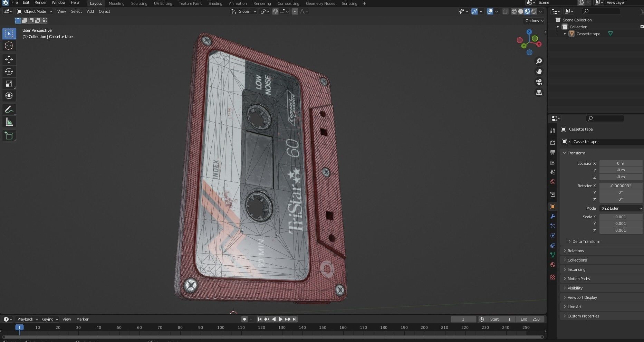Toggle Collection exclude checkbox in outliner
The height and width of the screenshot is (342, 644).
(642, 27)
